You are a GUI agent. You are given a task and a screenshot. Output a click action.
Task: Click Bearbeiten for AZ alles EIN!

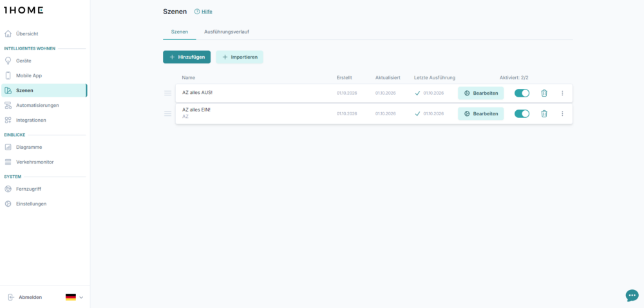pyautogui.click(x=481, y=114)
